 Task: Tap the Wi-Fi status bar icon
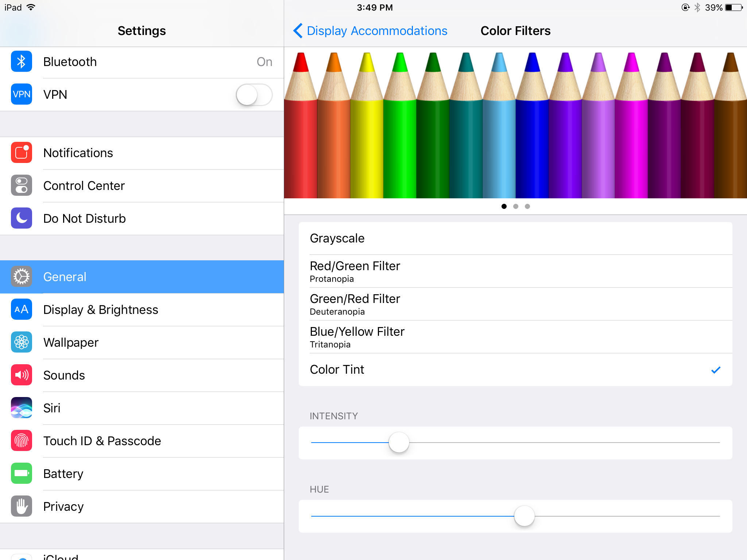(31, 7)
